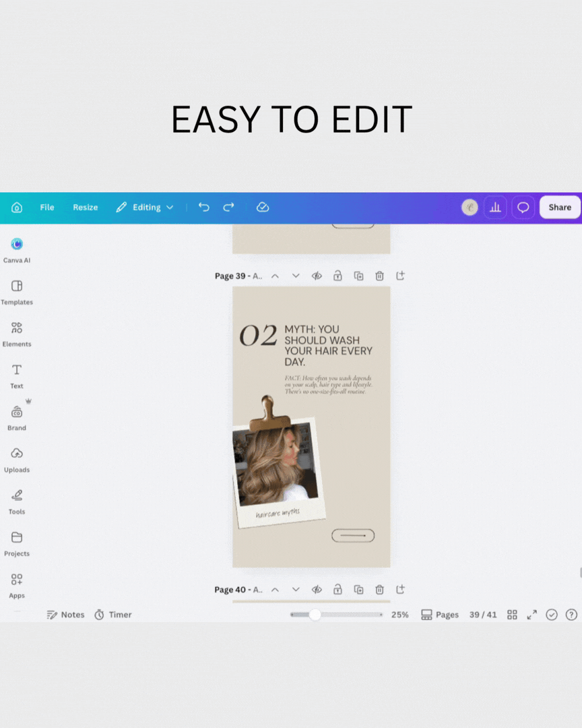Open the Elements panel
The height and width of the screenshot is (728, 582).
tap(17, 334)
